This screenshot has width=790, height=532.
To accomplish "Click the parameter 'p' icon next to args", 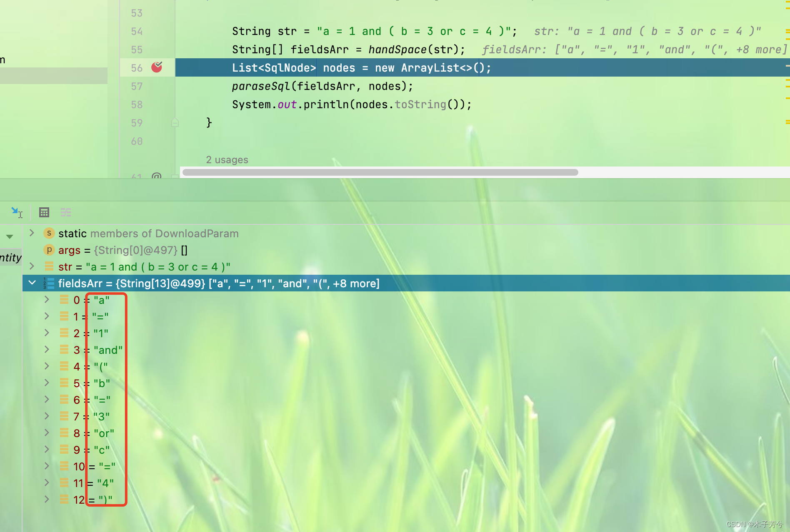I will 49,250.
